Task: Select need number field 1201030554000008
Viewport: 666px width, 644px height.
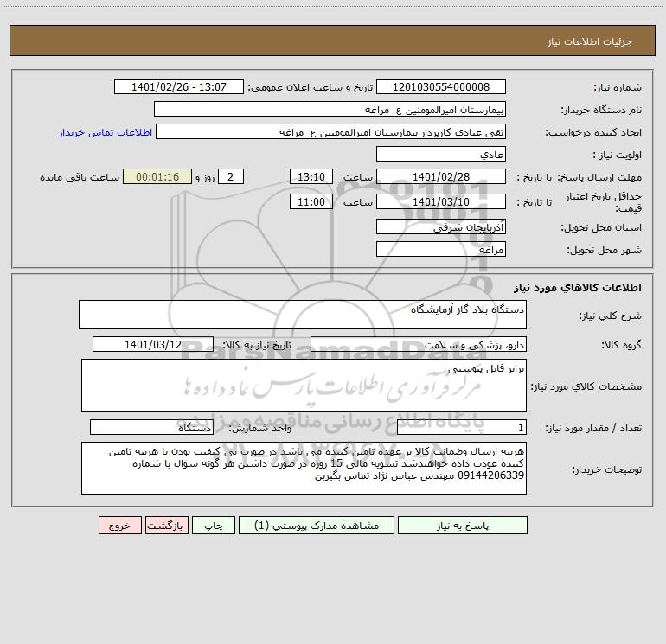Action: coord(441,86)
